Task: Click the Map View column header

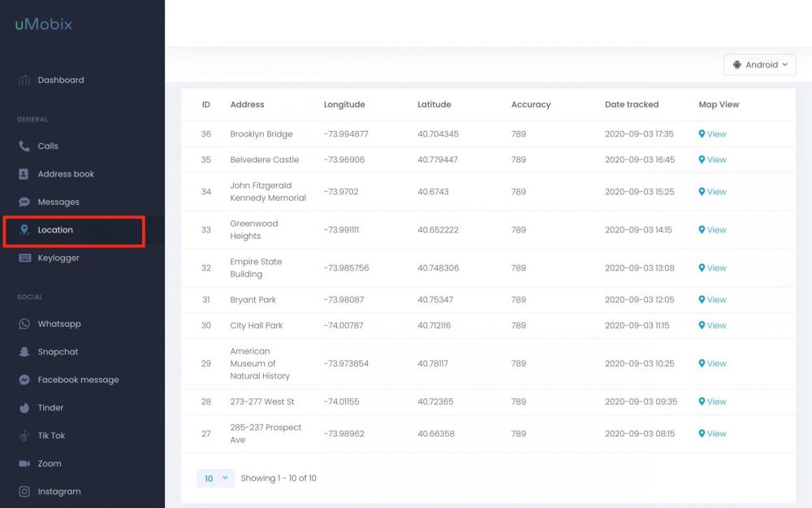Action: pos(719,105)
